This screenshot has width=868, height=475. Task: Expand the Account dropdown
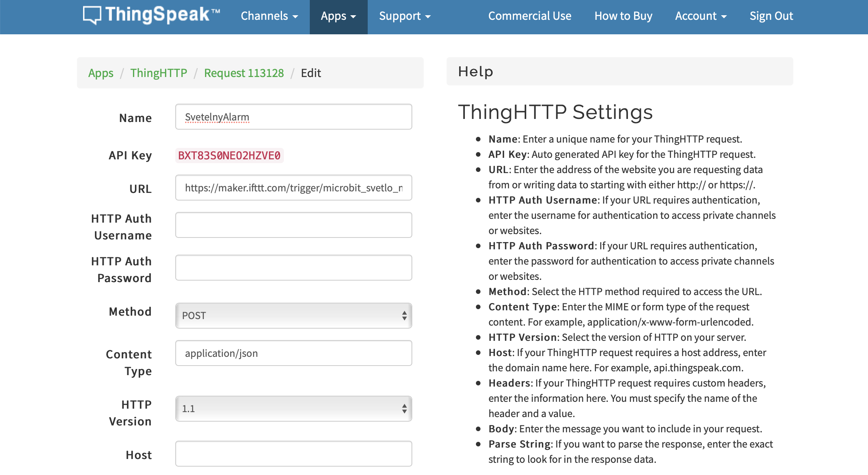(x=700, y=16)
